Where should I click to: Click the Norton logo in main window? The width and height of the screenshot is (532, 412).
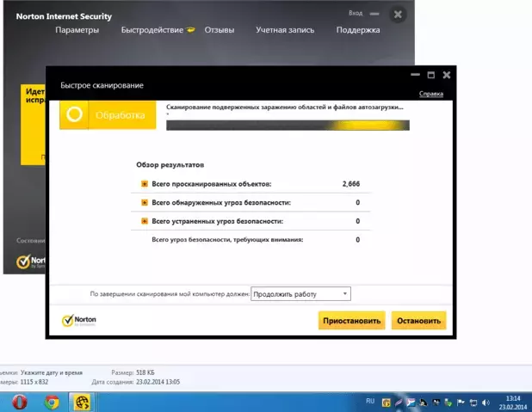tap(30, 261)
